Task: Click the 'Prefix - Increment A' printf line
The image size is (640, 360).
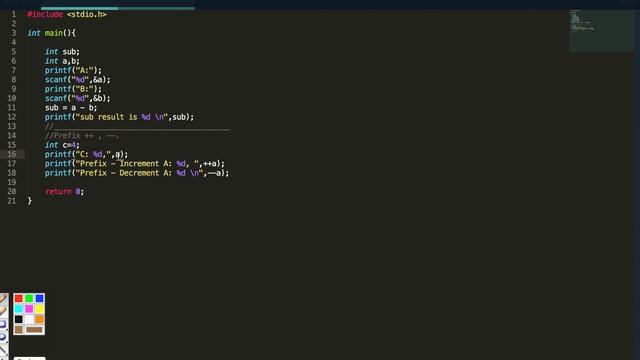Action: tap(135, 164)
